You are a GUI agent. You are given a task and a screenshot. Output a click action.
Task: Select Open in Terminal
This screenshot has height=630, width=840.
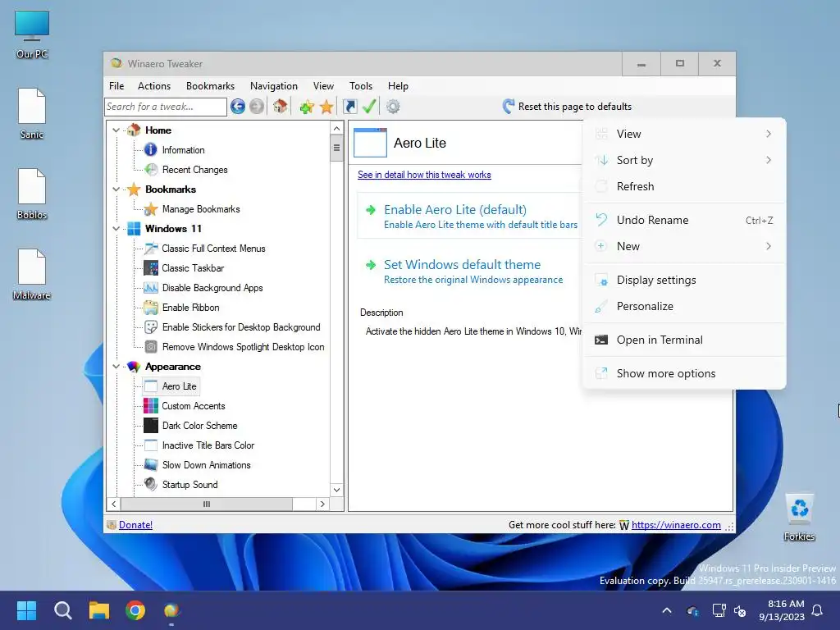pos(684,340)
